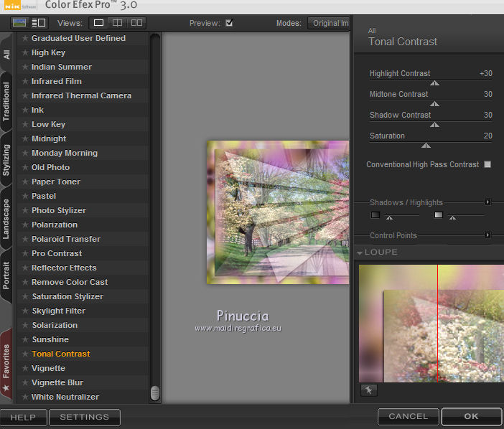Expand the Shadows / Highlights section
This screenshot has height=429, width=504.
(x=487, y=202)
